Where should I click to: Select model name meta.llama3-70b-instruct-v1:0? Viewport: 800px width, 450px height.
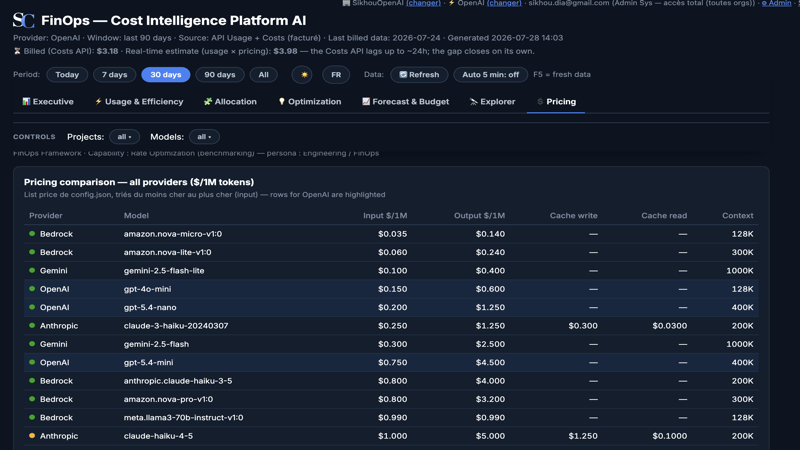click(184, 417)
